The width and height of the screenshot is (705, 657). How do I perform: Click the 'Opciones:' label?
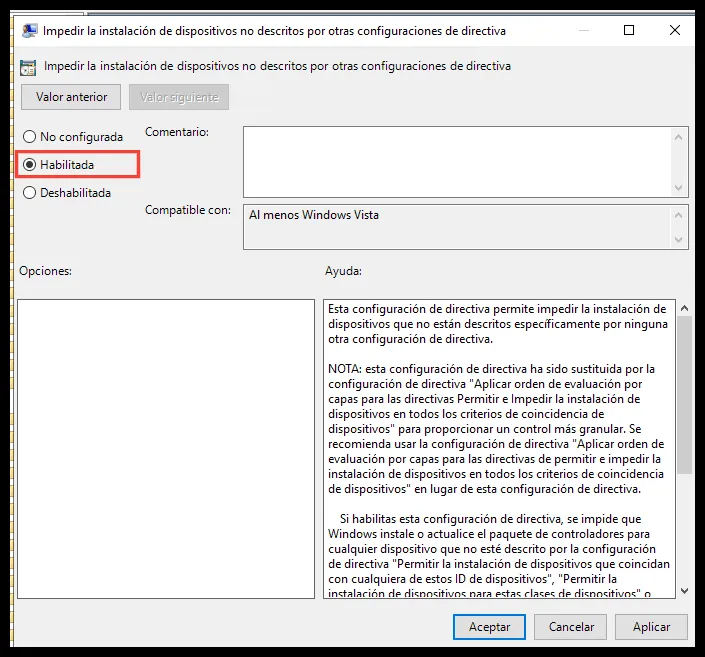point(45,271)
